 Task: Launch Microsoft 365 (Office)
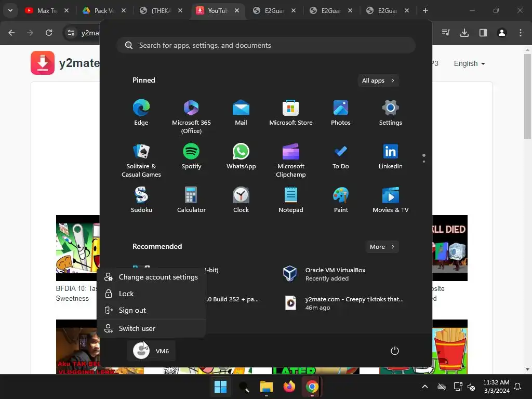click(191, 116)
